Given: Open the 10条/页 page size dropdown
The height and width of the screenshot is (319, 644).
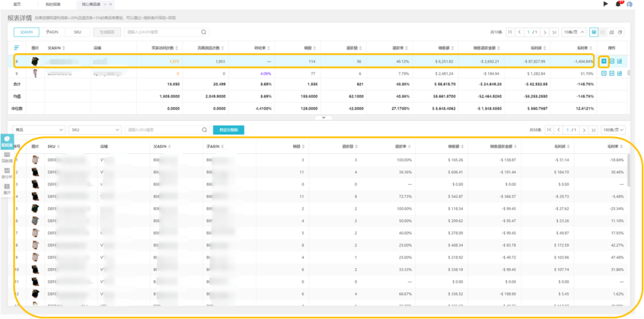Looking at the screenshot, I should click(574, 32).
